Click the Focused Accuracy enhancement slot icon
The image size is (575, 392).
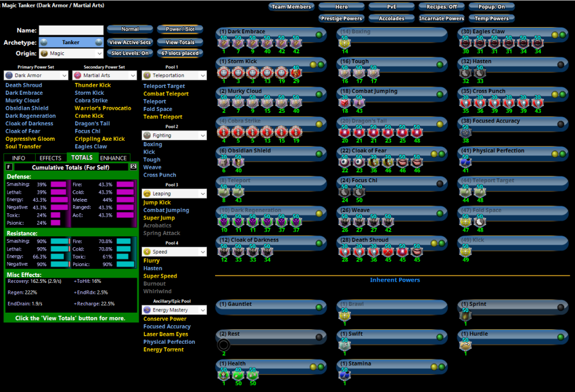pyautogui.click(x=465, y=132)
